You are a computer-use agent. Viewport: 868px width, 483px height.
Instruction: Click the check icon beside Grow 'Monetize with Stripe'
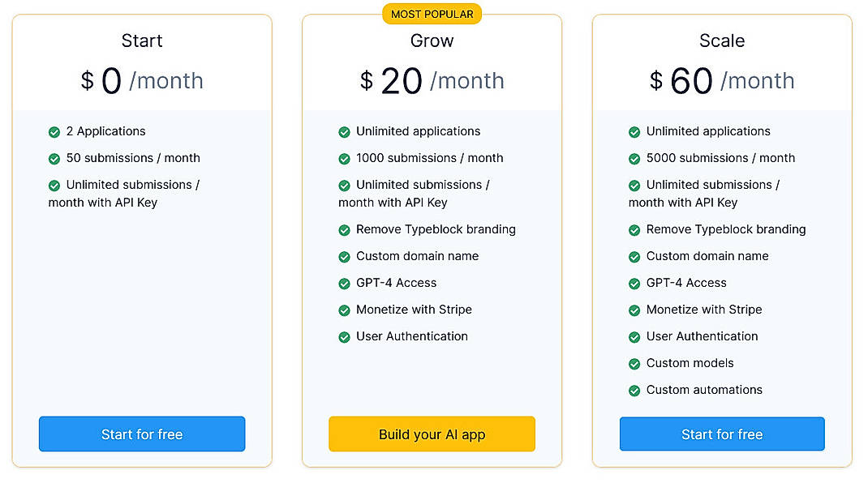(344, 310)
